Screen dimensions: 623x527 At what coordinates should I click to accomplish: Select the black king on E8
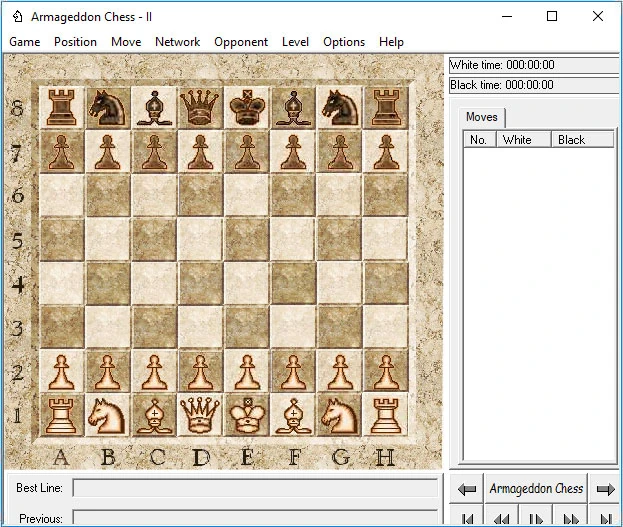(x=247, y=107)
